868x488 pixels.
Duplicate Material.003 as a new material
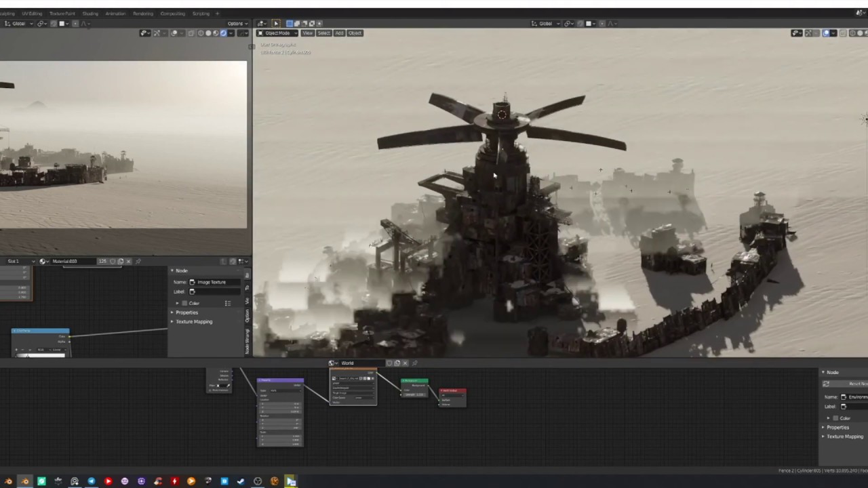pyautogui.click(x=121, y=261)
